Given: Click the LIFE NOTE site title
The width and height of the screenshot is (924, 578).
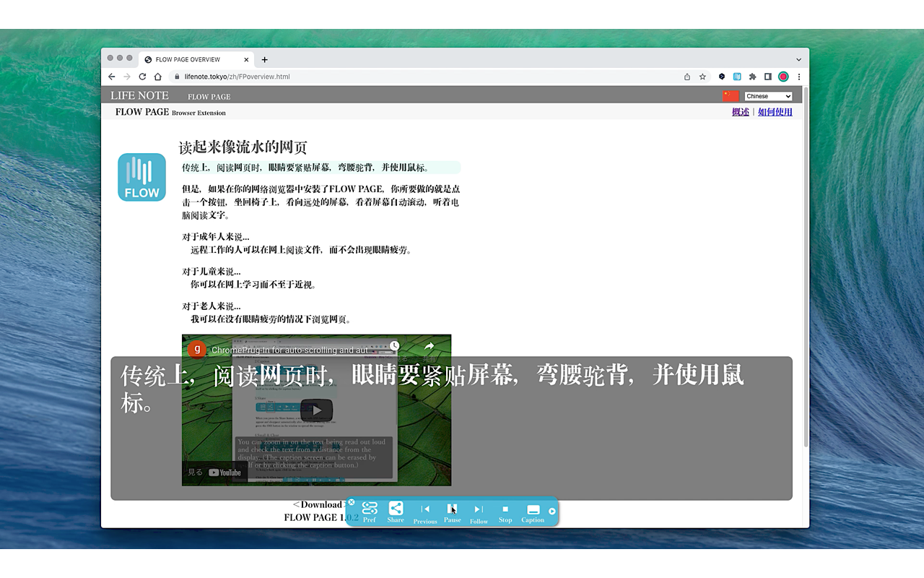Looking at the screenshot, I should 139,95.
